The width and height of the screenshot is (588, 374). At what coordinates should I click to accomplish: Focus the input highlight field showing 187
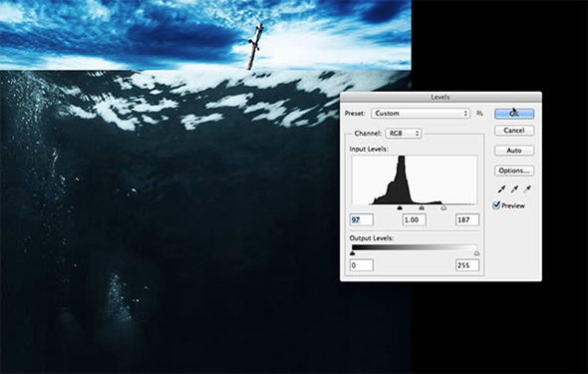pyautogui.click(x=467, y=219)
